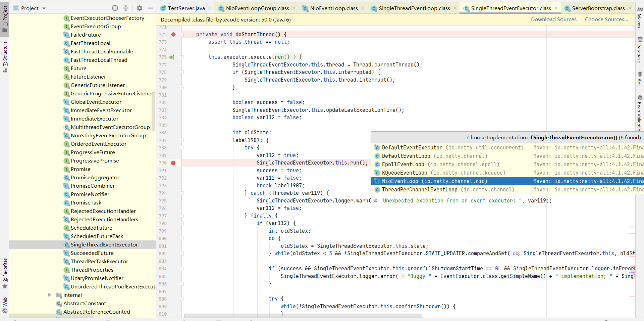644x321 pixels.
Task: Open Project panel settings gear
Action: [x=140, y=8]
